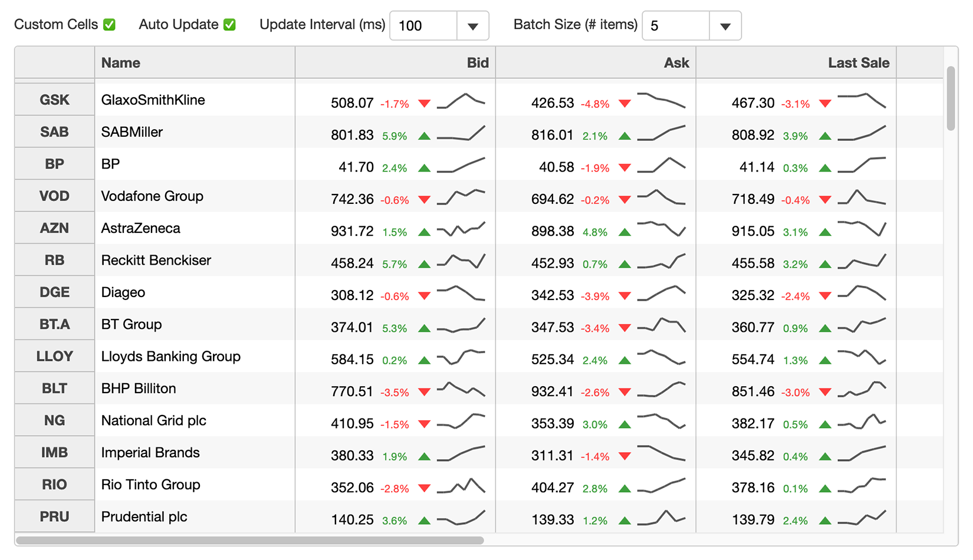Select the PRU row header
973x560 pixels.
pyautogui.click(x=54, y=516)
